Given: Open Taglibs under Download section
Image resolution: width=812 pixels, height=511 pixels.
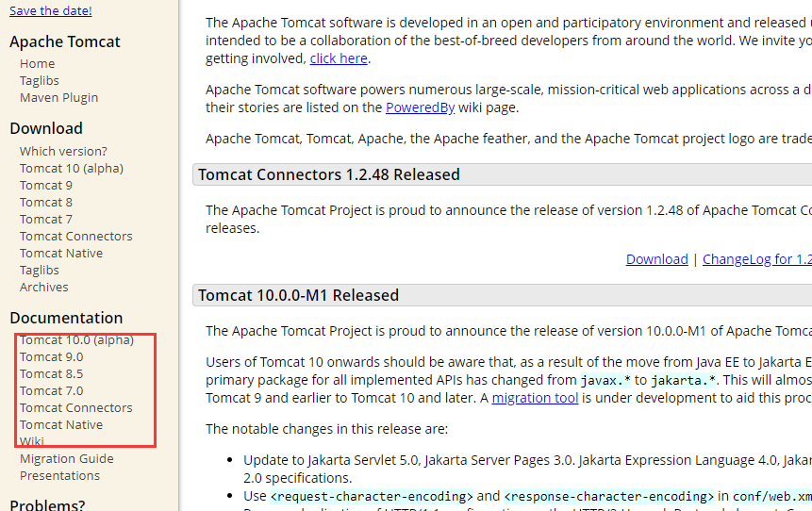Looking at the screenshot, I should (x=40, y=271).
